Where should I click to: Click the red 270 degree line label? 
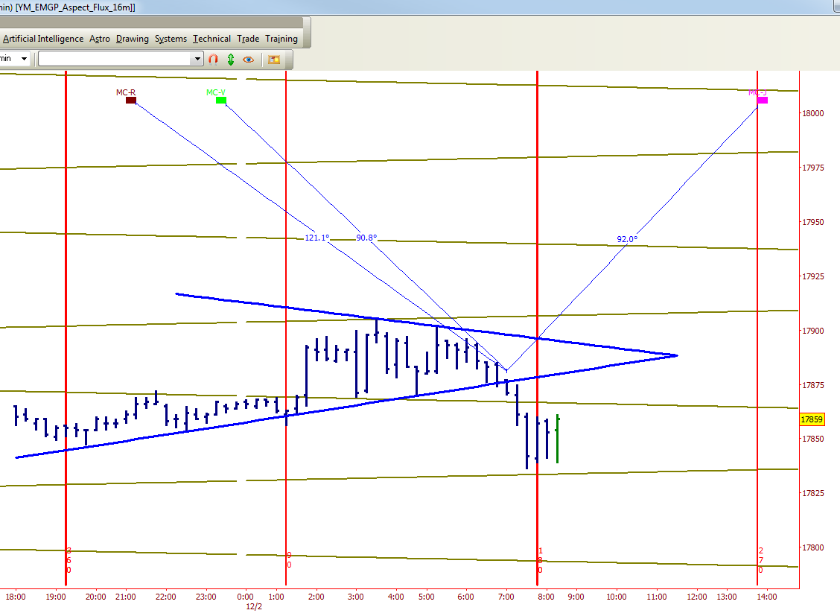[x=761, y=560]
